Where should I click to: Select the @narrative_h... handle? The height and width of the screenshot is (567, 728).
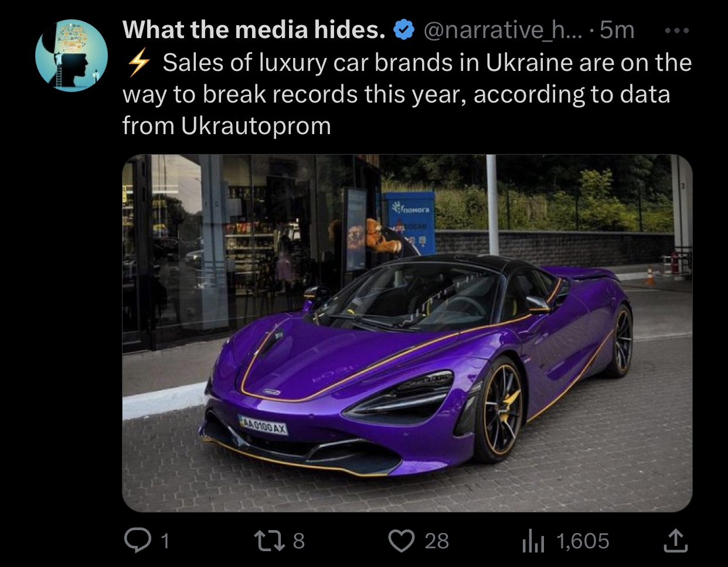point(502,30)
